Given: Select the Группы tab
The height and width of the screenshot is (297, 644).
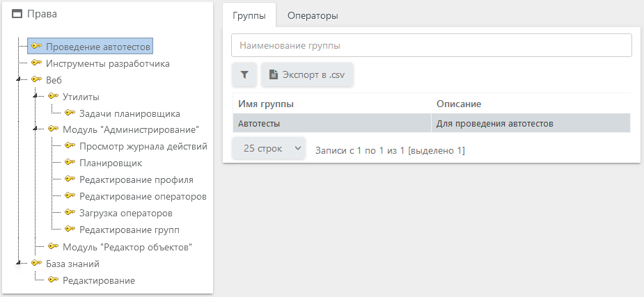Looking at the screenshot, I should (249, 15).
